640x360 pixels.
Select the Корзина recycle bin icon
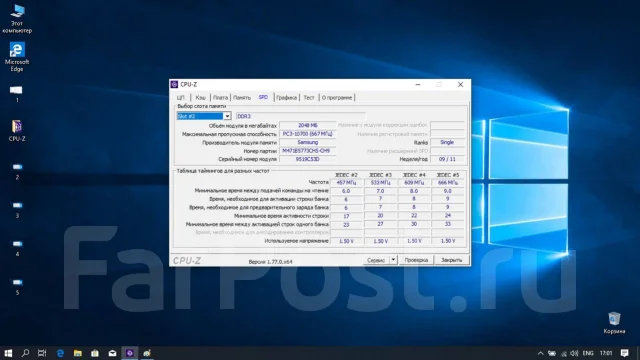[x=614, y=323]
